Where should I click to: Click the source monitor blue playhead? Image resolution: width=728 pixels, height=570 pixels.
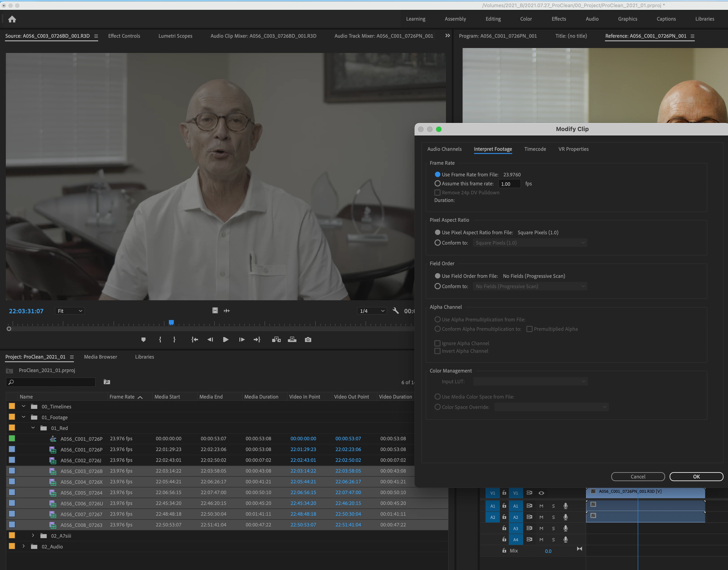coord(171,322)
